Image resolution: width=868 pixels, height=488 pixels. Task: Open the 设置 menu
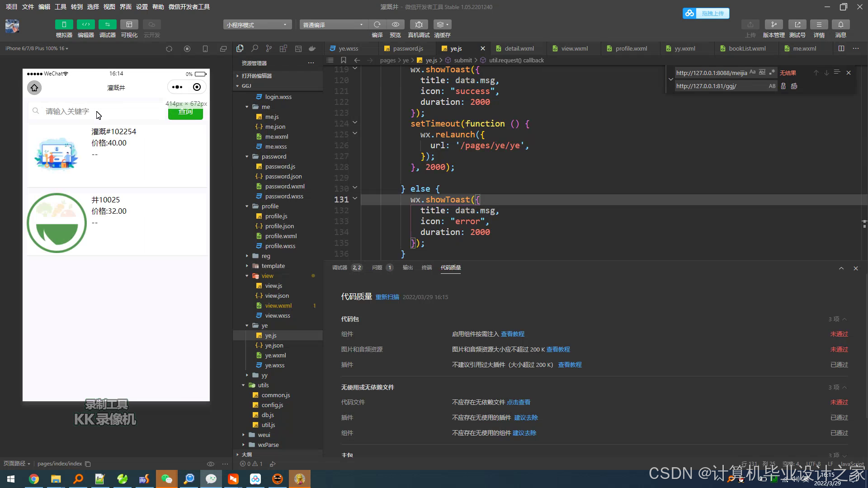(142, 7)
